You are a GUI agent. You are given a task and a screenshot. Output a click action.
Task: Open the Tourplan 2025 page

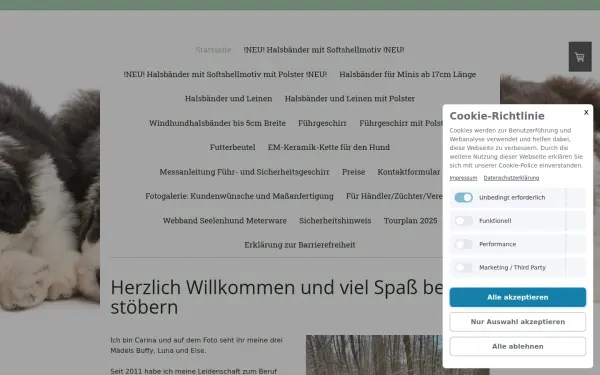click(410, 220)
